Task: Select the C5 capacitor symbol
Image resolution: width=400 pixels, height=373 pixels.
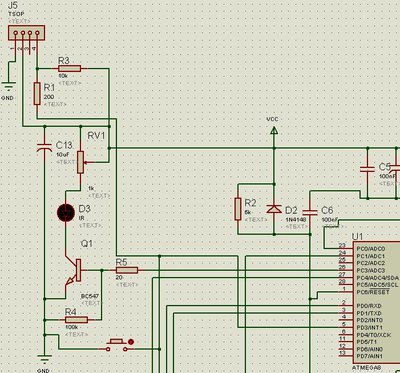Action: pyautogui.click(x=367, y=169)
